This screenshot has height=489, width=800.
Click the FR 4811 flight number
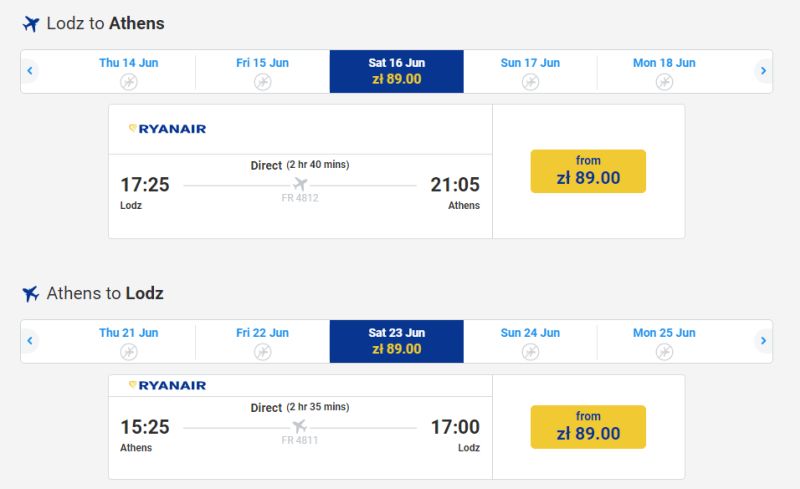coord(299,440)
